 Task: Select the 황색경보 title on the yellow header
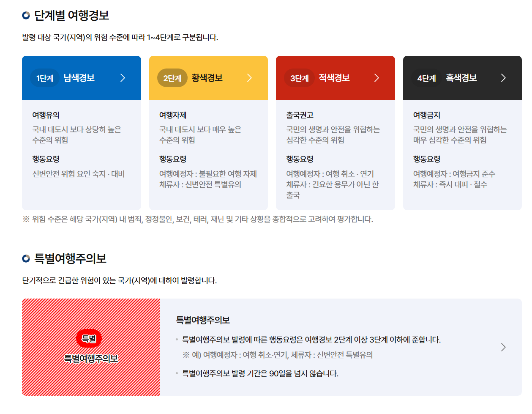pyautogui.click(x=207, y=78)
